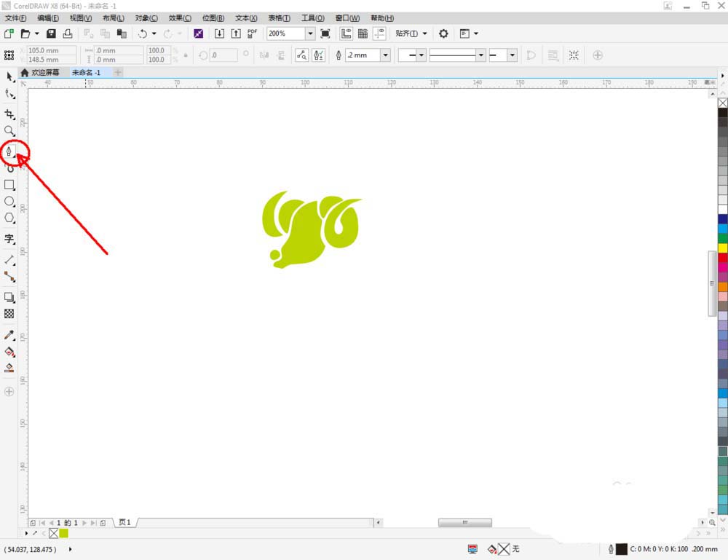This screenshot has height=560, width=728.
Task: Select the Ellipse tool
Action: (x=9, y=202)
